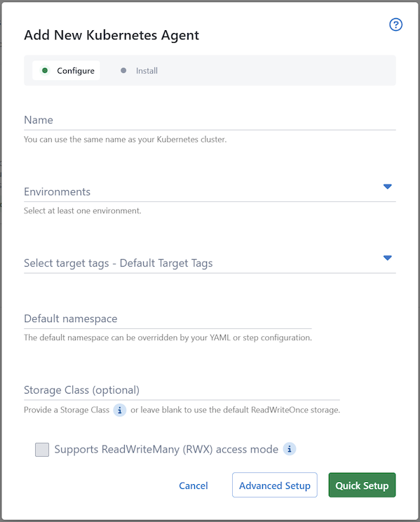Enable Supports ReadWriteMany (RWX) access mode checkbox
This screenshot has height=522, width=420.
pyautogui.click(x=42, y=450)
